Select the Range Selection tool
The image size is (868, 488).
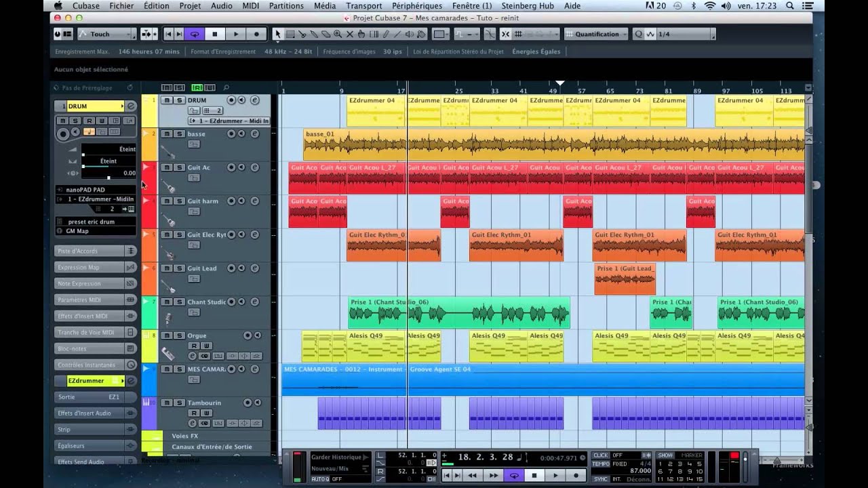tap(290, 34)
